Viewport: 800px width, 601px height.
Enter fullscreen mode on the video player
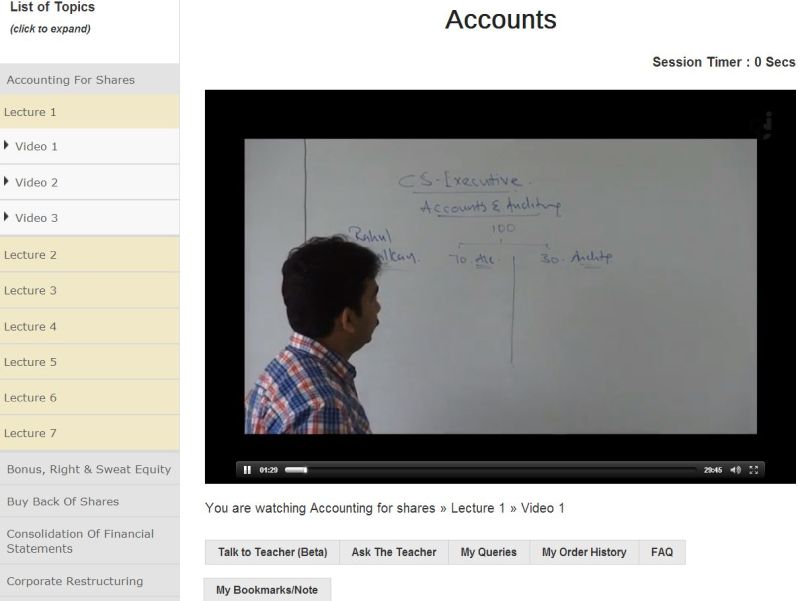point(754,470)
